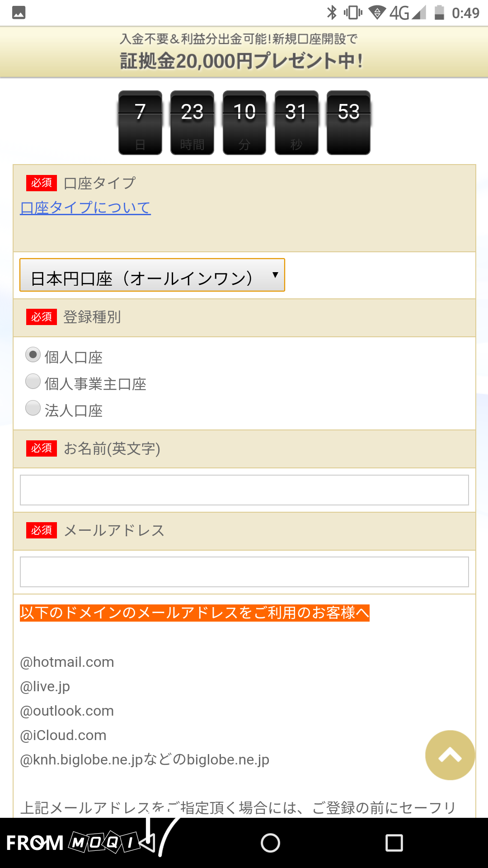The width and height of the screenshot is (488, 868).
Task: Tap the image notification icon in status bar
Action: 19,13
